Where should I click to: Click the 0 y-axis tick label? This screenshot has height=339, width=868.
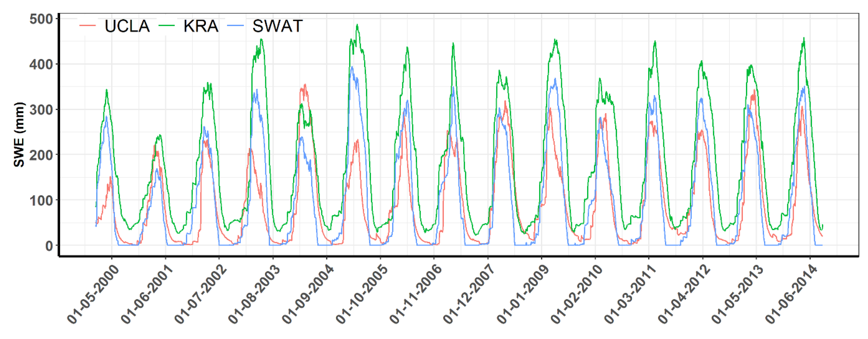[49, 246]
